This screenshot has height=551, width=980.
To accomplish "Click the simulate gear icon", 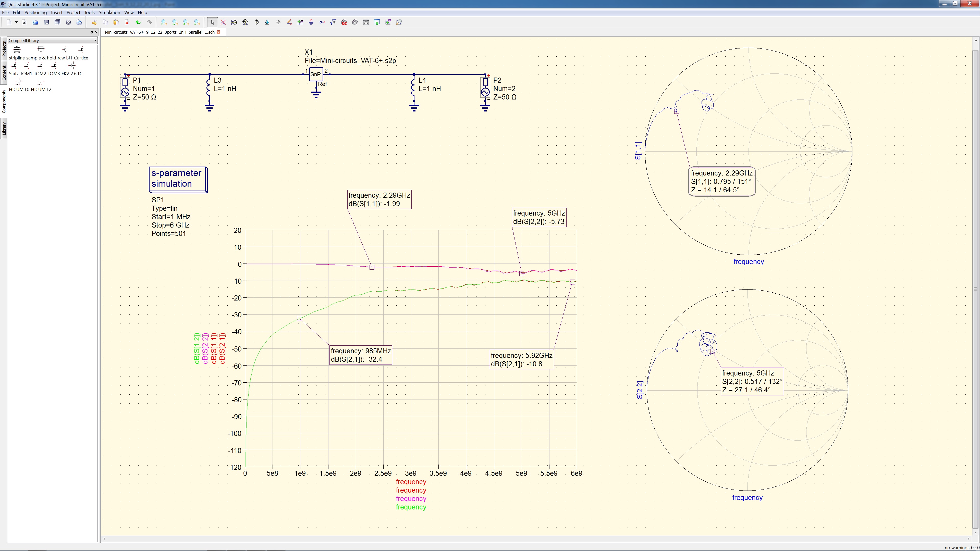I will [355, 22].
